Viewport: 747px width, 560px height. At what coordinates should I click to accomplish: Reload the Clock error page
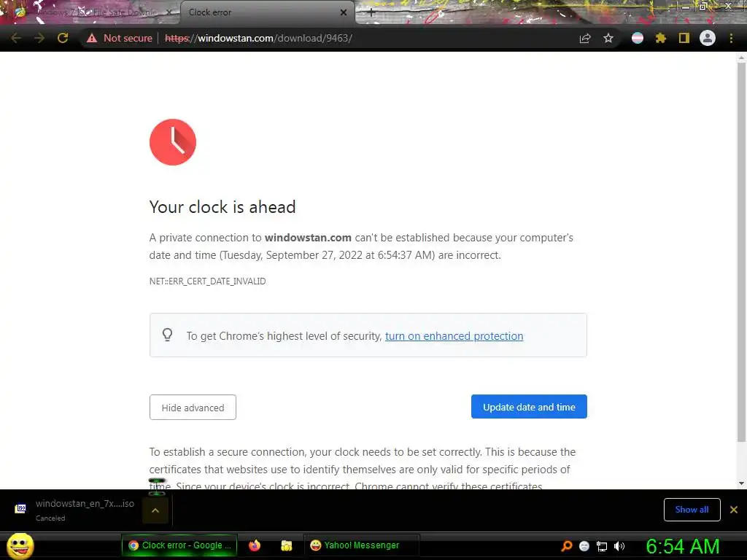pos(63,38)
